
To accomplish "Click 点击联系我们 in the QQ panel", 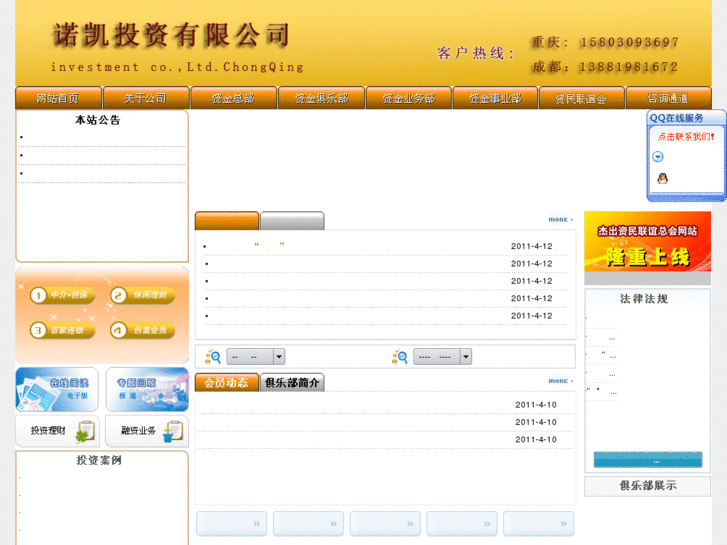I will click(x=686, y=136).
